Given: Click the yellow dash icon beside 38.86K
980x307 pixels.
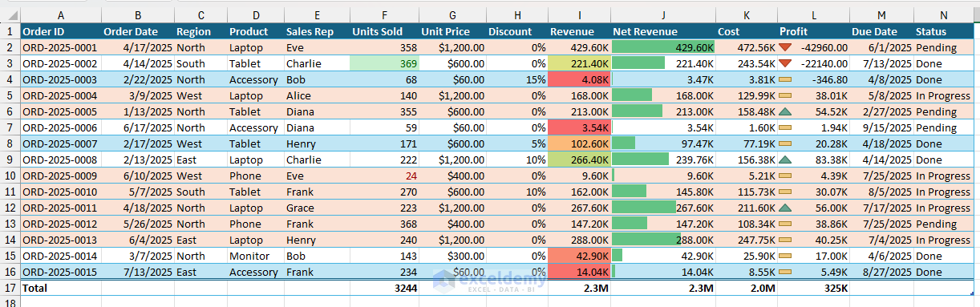Looking at the screenshot, I should (x=785, y=224).
